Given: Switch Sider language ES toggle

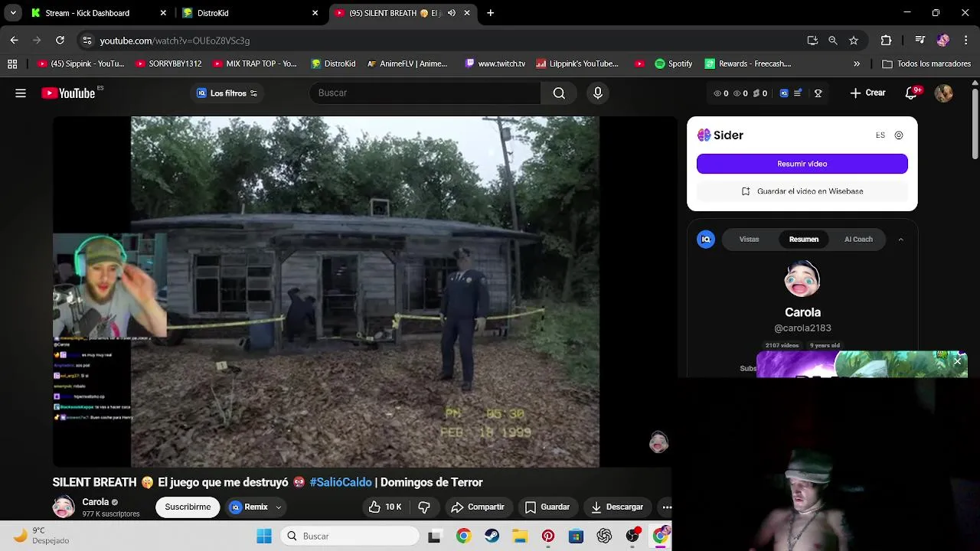Looking at the screenshot, I should [880, 135].
